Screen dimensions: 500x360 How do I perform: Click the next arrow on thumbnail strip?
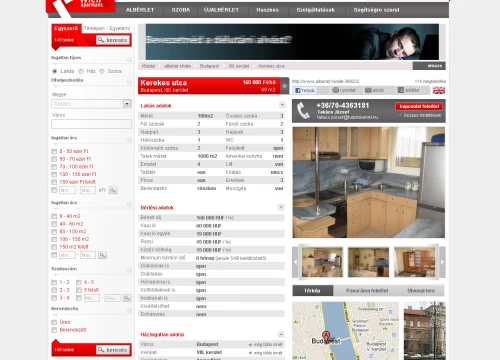pos(442,262)
